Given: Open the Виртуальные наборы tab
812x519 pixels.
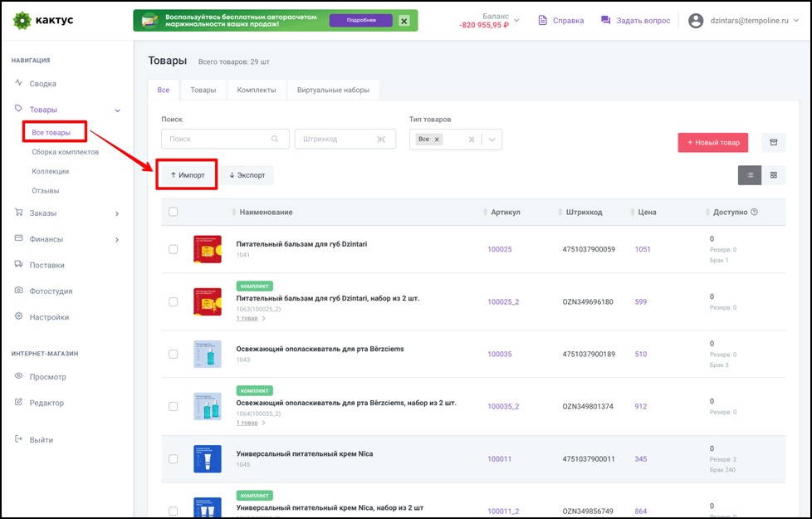Looking at the screenshot, I should pos(333,90).
